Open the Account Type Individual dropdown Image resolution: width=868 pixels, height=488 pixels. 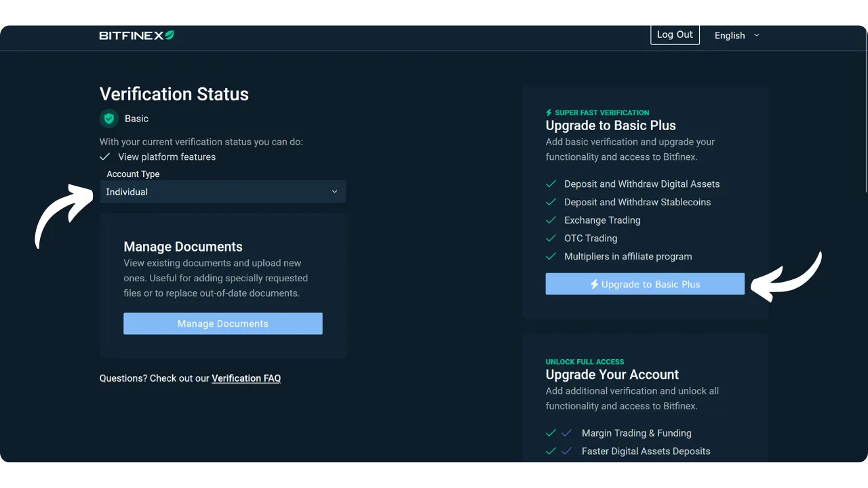click(222, 192)
